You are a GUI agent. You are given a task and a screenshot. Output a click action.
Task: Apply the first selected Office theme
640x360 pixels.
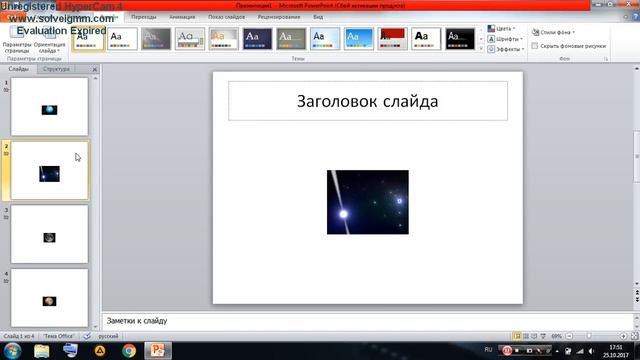click(x=88, y=39)
